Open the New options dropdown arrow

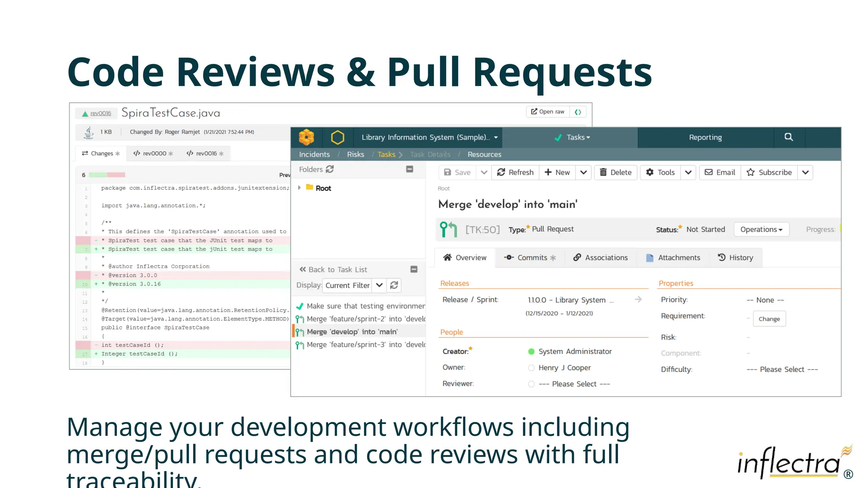click(x=584, y=172)
